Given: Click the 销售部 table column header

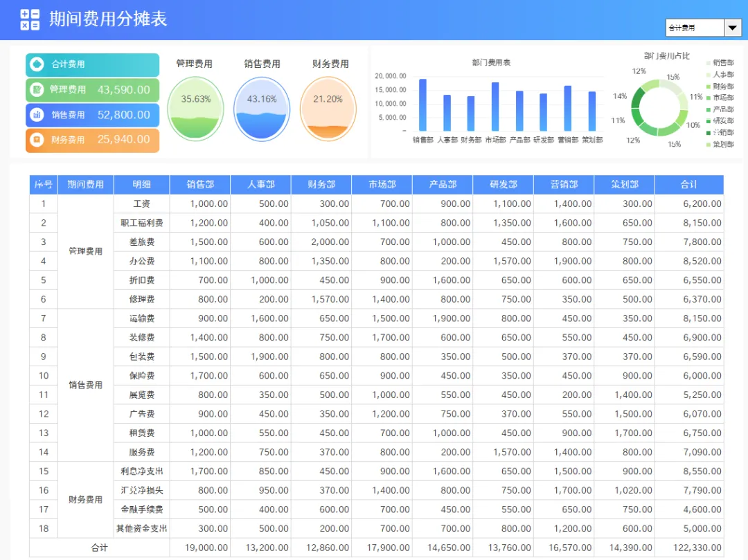Looking at the screenshot, I should point(200,184).
